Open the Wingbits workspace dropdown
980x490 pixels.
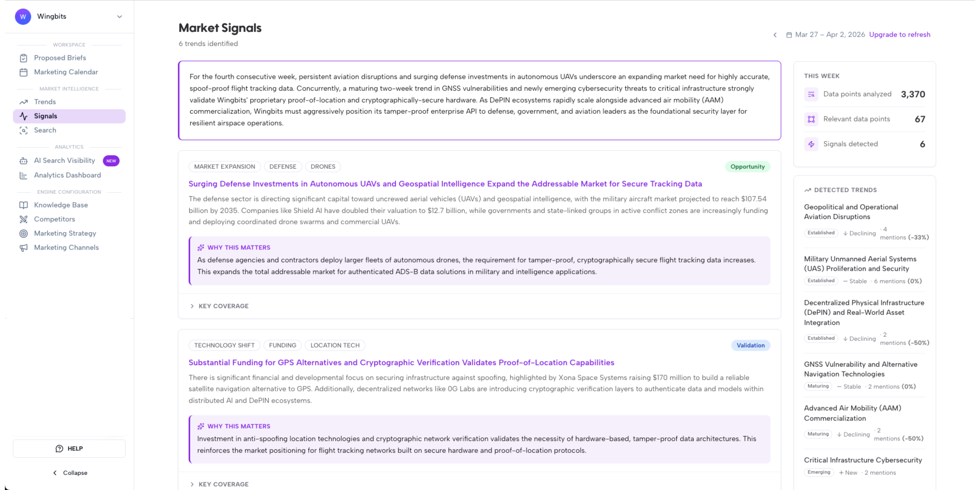[x=120, y=17]
